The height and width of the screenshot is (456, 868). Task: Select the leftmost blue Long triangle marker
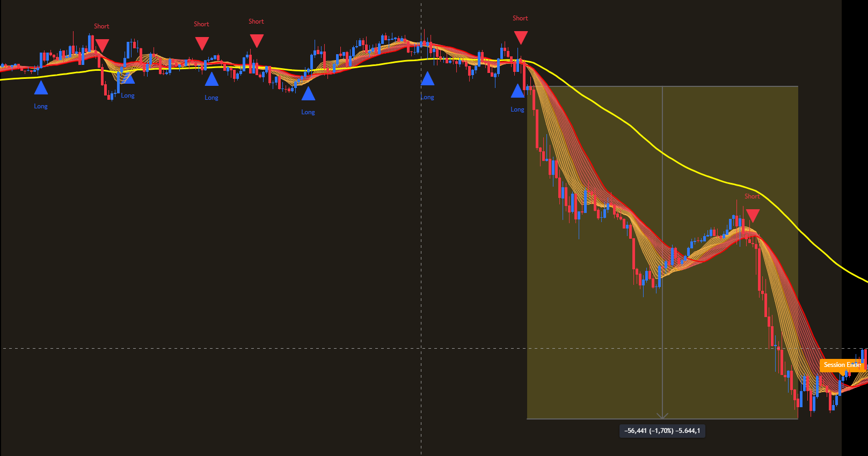pyautogui.click(x=41, y=88)
